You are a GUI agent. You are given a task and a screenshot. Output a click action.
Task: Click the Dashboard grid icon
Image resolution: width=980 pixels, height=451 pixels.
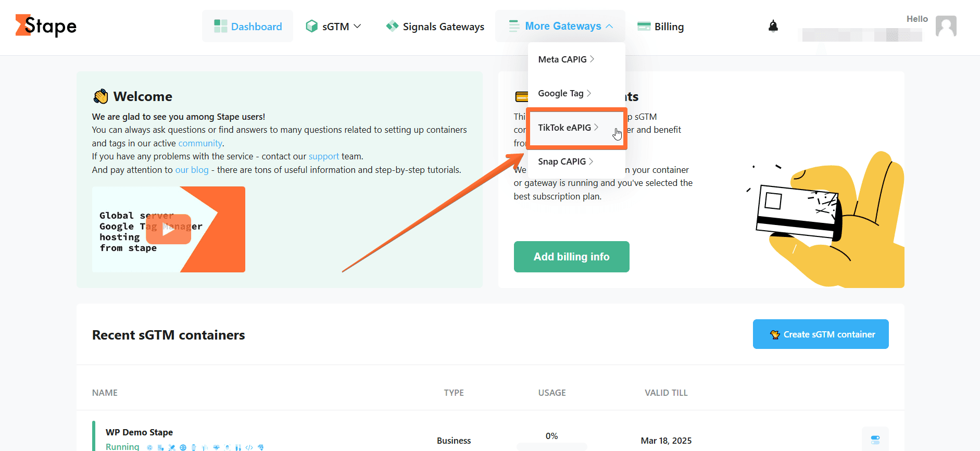(x=221, y=26)
